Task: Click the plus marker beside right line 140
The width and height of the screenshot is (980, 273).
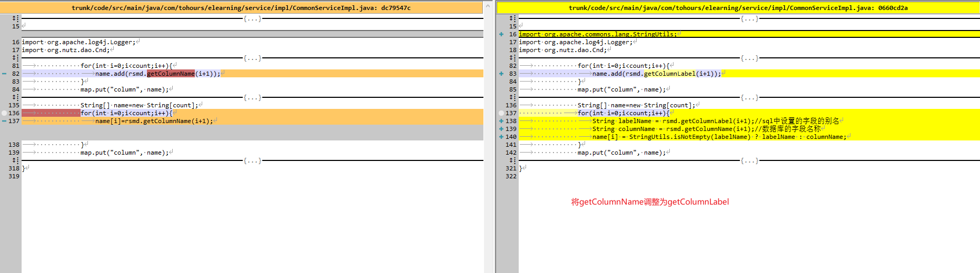Action: (x=501, y=137)
